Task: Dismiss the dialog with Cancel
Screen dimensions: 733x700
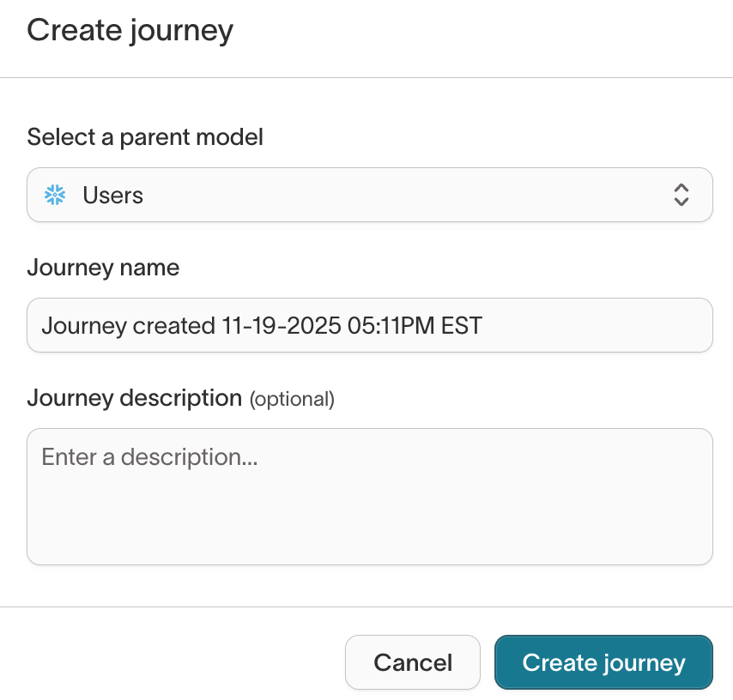Action: [x=413, y=662]
